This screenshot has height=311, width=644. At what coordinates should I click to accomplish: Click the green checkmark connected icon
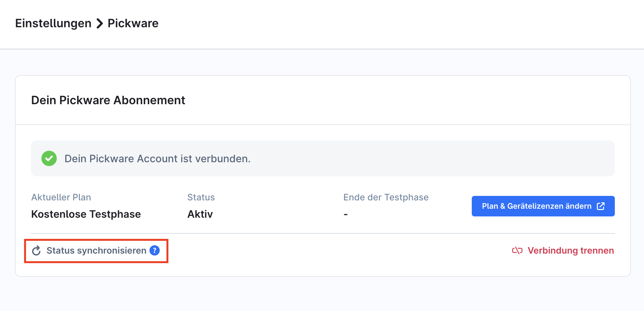(49, 158)
